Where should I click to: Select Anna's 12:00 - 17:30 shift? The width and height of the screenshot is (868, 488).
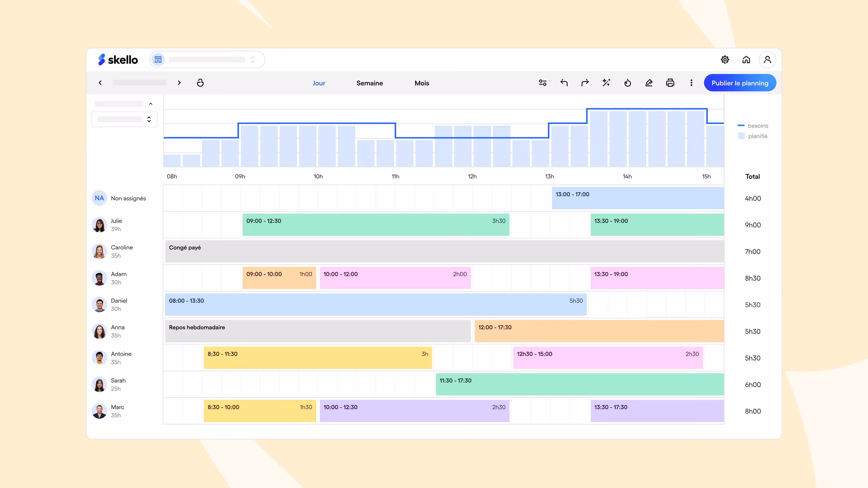click(x=599, y=331)
